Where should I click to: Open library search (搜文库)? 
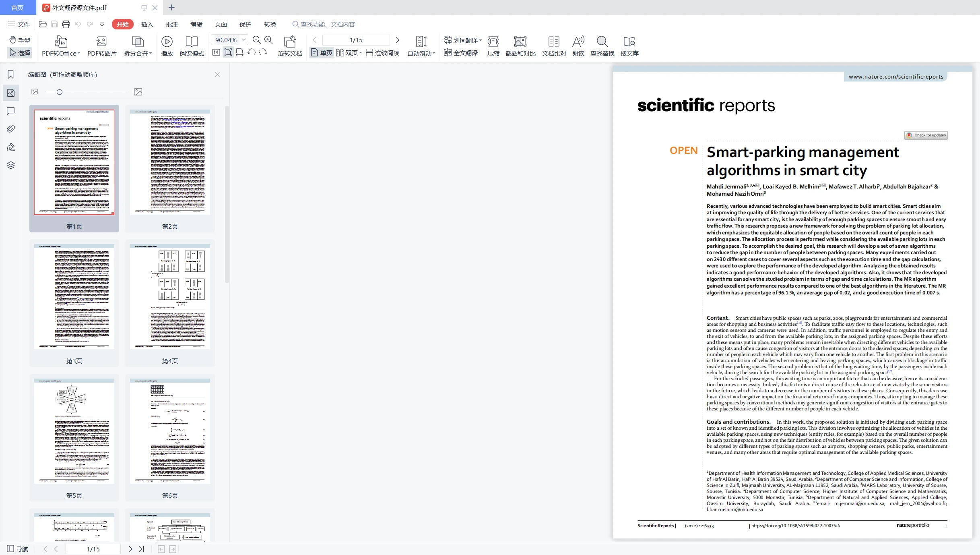(x=629, y=46)
